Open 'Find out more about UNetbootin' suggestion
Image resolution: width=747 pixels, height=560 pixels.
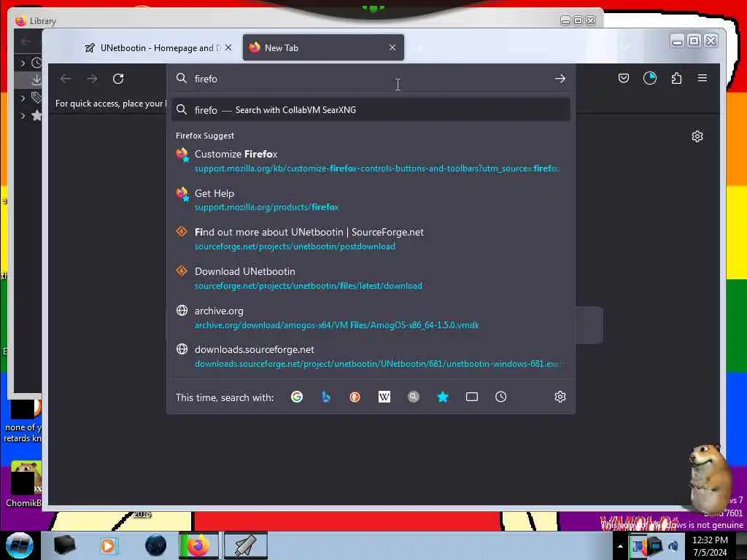371,239
